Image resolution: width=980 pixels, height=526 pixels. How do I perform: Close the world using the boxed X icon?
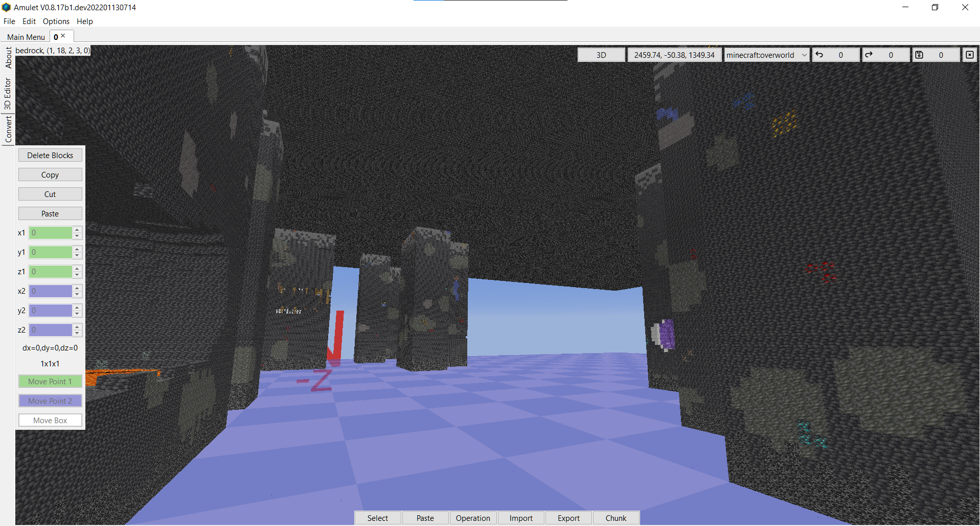click(969, 54)
